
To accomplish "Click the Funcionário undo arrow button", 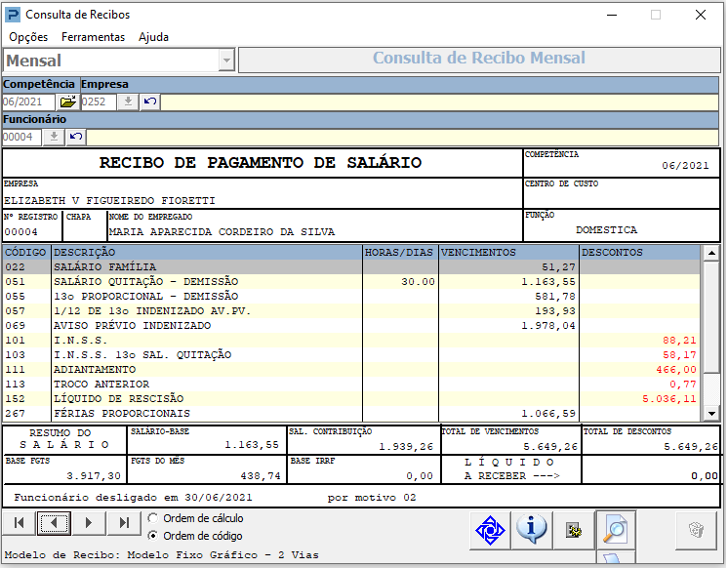I will pos(76,137).
